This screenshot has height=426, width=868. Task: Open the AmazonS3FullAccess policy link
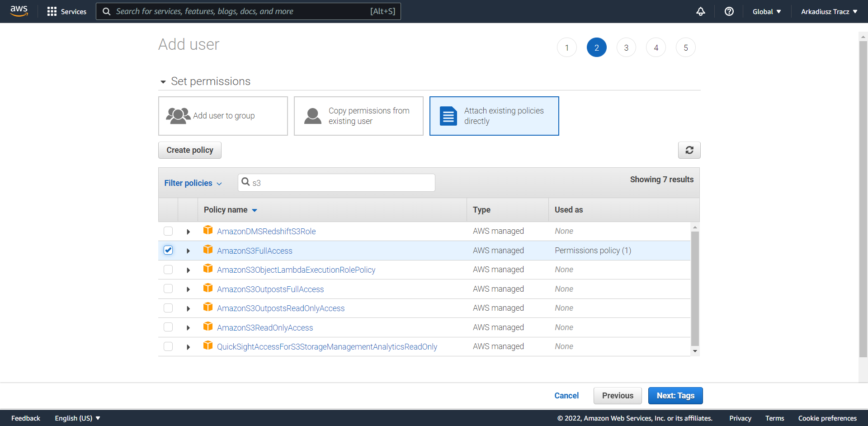[x=255, y=251]
